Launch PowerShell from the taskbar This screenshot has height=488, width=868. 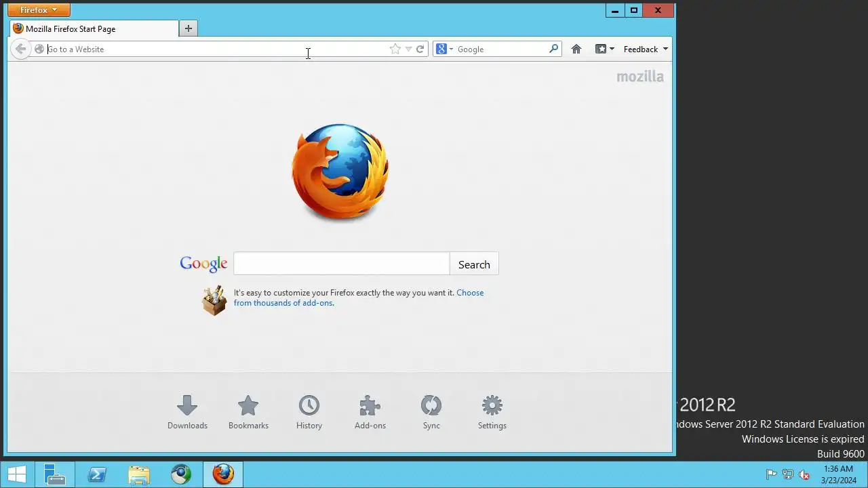[96, 474]
